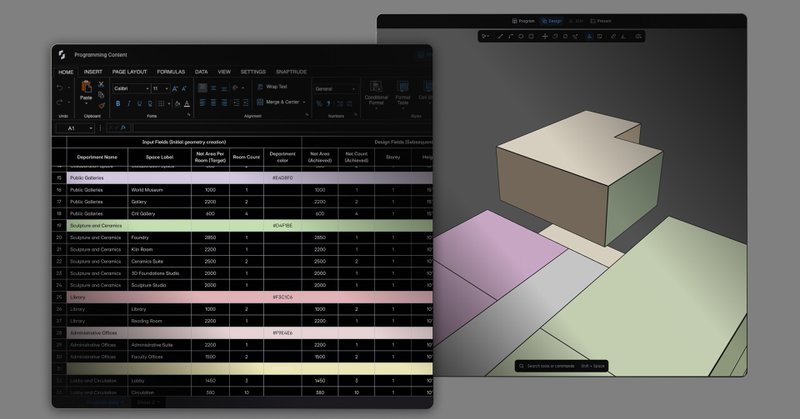The height and width of the screenshot is (419, 800).
Task: Click the increase indent icon
Action: [x=245, y=103]
